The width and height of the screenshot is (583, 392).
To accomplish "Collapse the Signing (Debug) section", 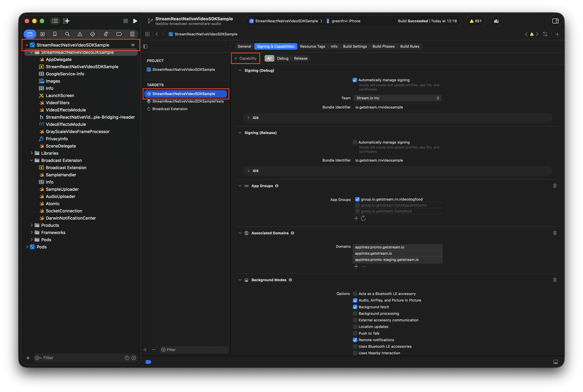I will (x=240, y=70).
